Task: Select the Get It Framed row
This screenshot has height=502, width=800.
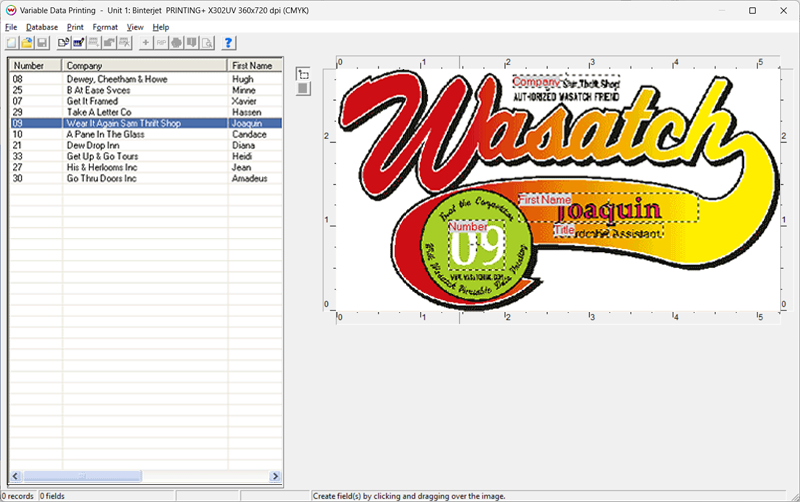Action: (x=146, y=101)
